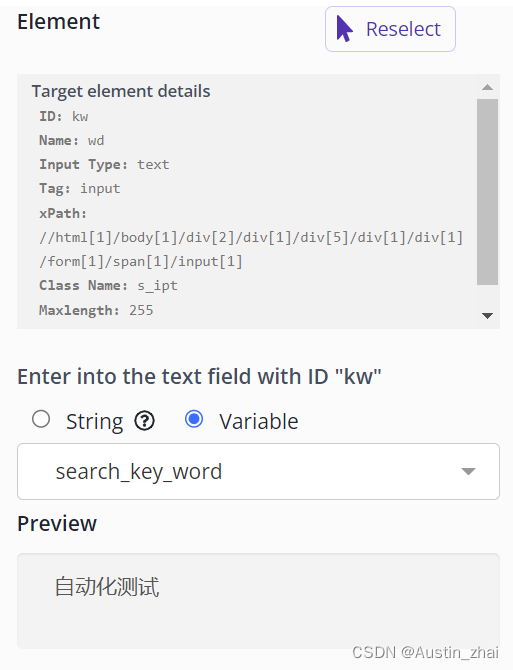Click the Class Name: s_ipt line
513x670 pixels.
[x=108, y=286]
